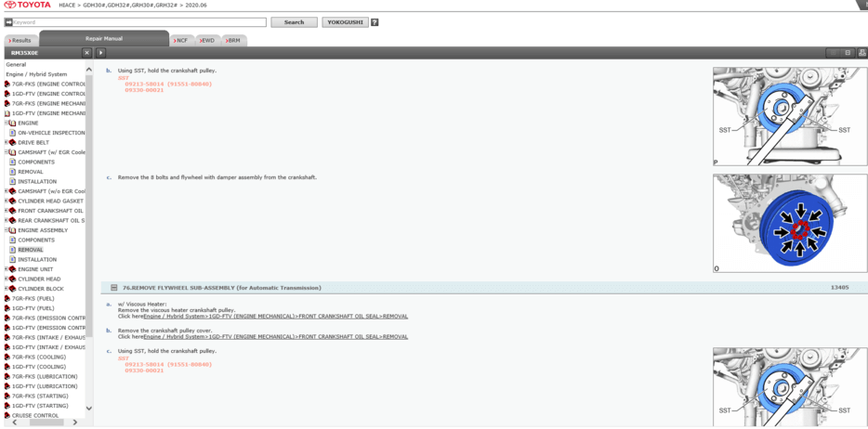This screenshot has height=429, width=868.
Task: Open the CRUISE CONTROL book icon
Action: pyautogui.click(x=7, y=416)
